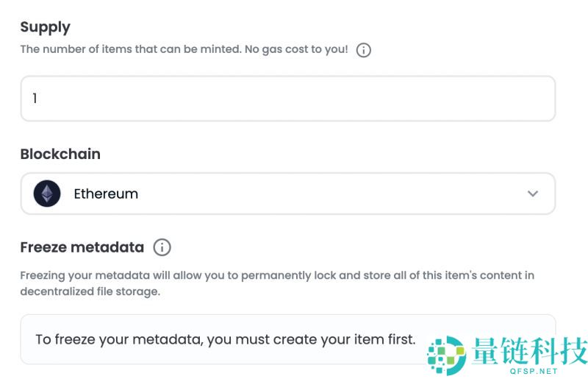This screenshot has height=379, width=588.
Task: Click the info icon beside Supply description
Action: pyautogui.click(x=363, y=51)
